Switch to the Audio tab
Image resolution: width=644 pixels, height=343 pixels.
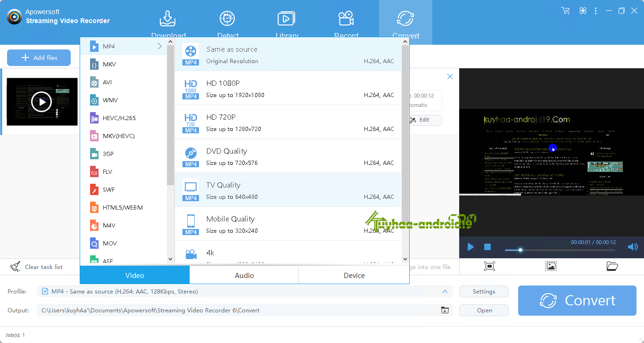(244, 275)
